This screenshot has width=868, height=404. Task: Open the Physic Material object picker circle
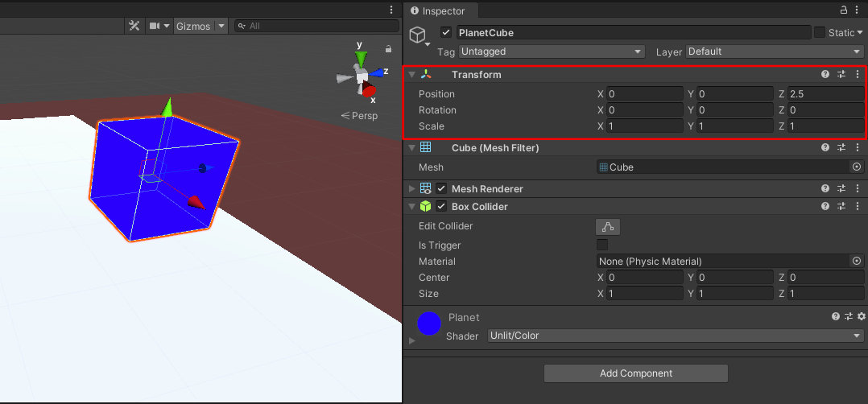click(857, 261)
